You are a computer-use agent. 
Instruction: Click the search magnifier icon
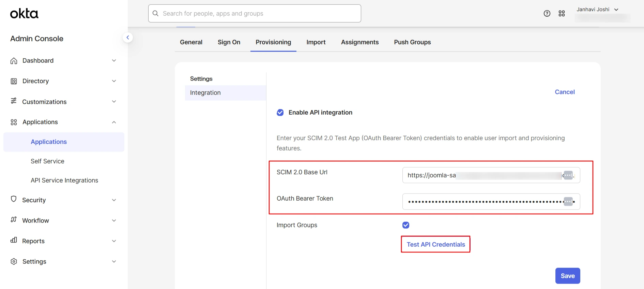[x=156, y=13]
